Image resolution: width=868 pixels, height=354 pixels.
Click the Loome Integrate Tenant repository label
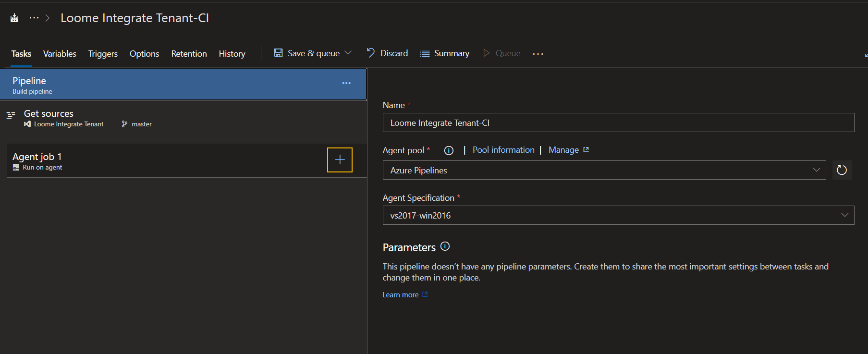(69, 124)
